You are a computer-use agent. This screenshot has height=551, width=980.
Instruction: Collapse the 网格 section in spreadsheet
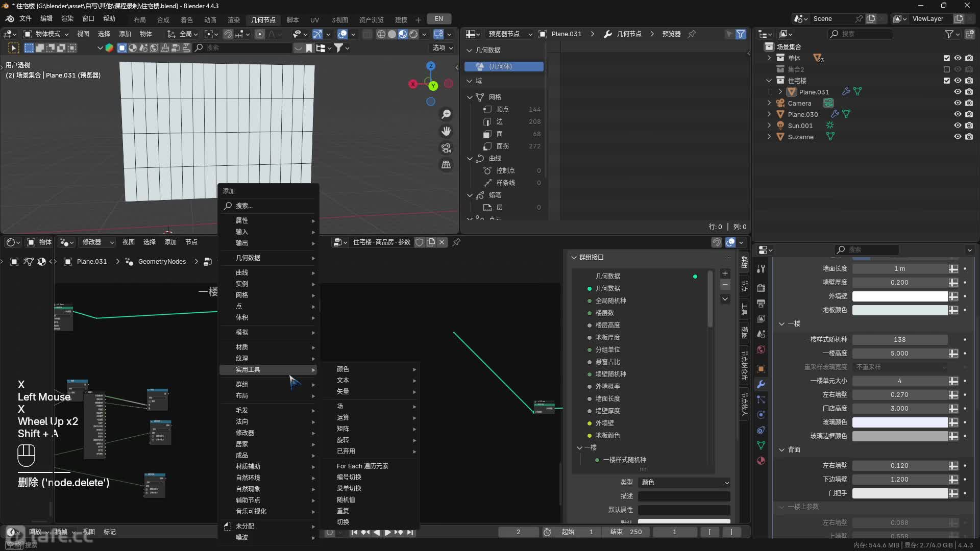(470, 97)
